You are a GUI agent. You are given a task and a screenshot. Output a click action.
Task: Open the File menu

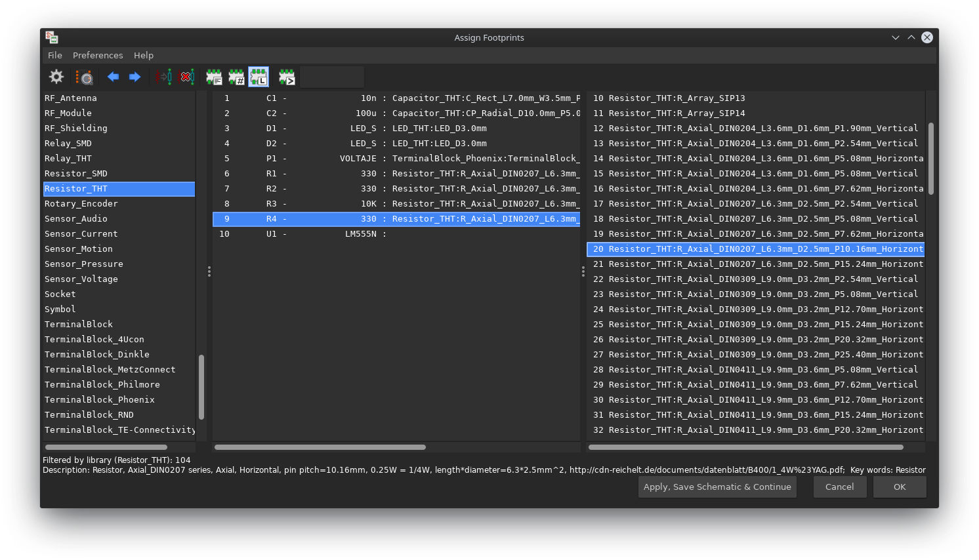55,55
